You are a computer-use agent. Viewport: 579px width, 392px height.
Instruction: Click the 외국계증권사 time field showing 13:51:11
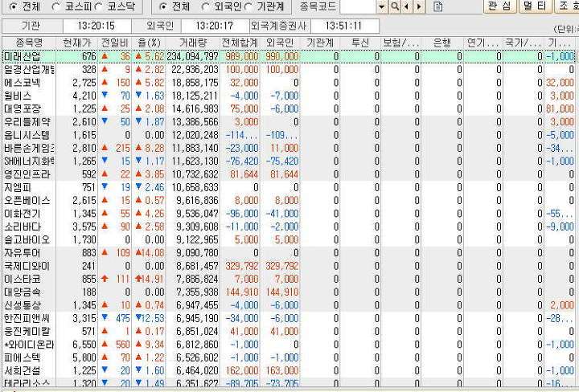(344, 27)
